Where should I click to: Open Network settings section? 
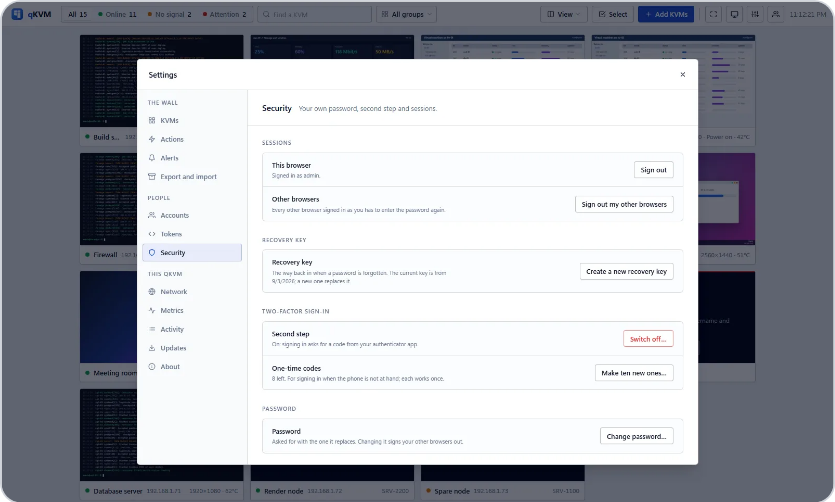click(x=192, y=292)
